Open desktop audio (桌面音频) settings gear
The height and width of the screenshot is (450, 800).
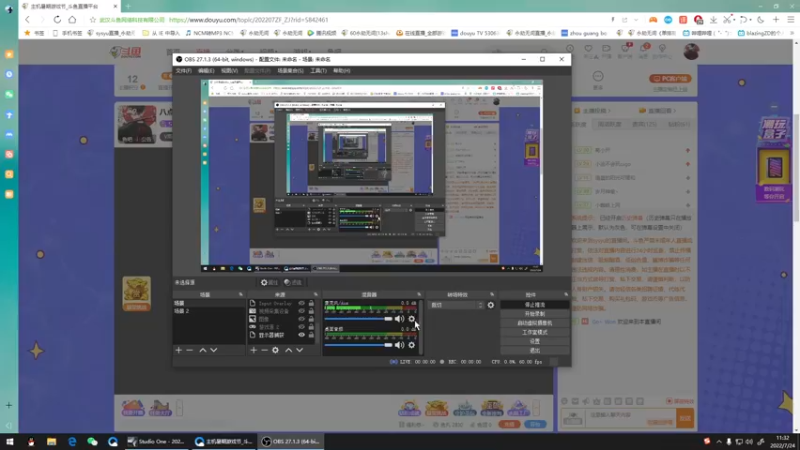click(x=411, y=345)
